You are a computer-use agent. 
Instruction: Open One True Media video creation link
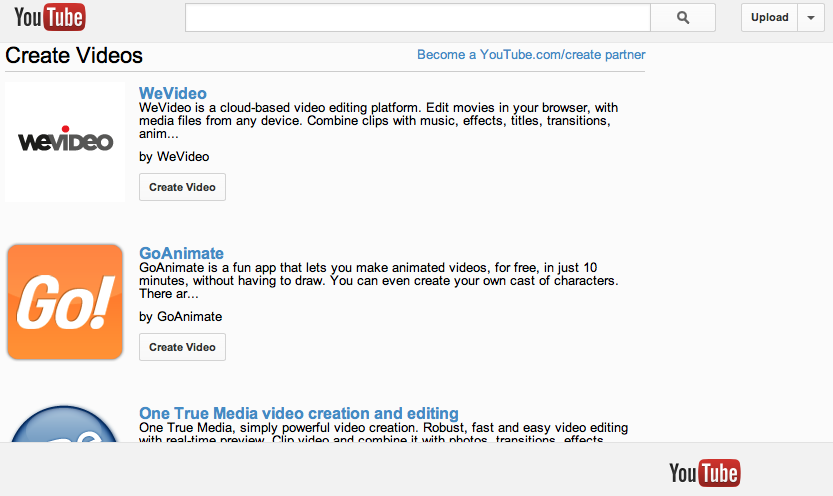(x=298, y=413)
